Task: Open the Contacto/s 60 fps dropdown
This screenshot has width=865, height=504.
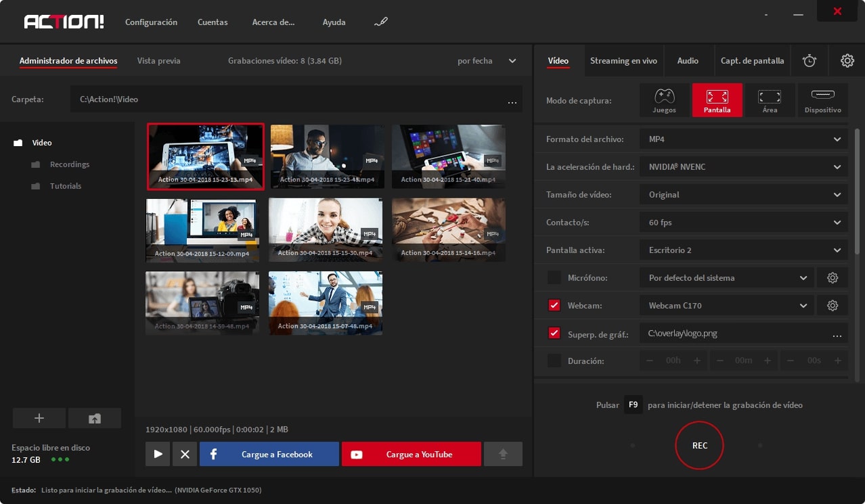Action: pyautogui.click(x=743, y=223)
